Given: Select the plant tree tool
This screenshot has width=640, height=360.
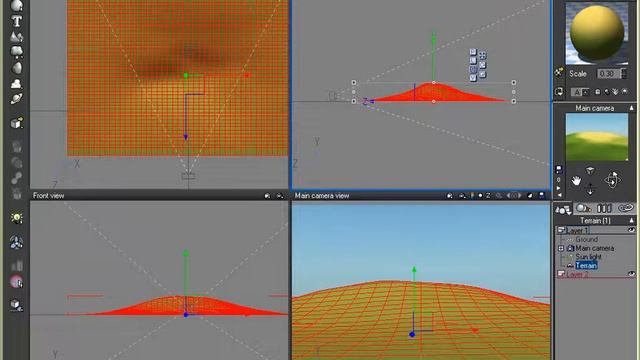Looking at the screenshot, I should tap(17, 52).
